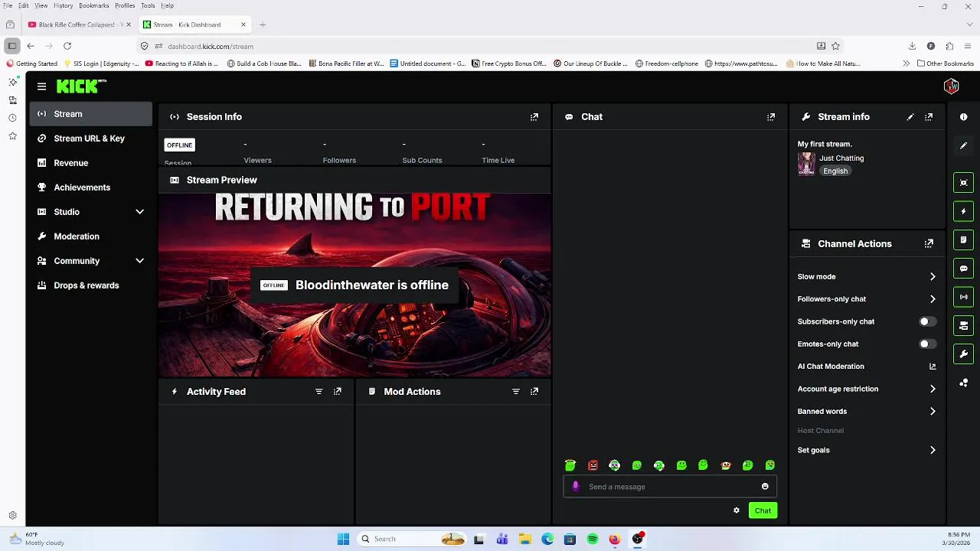Screen dimensions: 980x551
Task: Pop out the Chat panel
Action: tap(771, 117)
